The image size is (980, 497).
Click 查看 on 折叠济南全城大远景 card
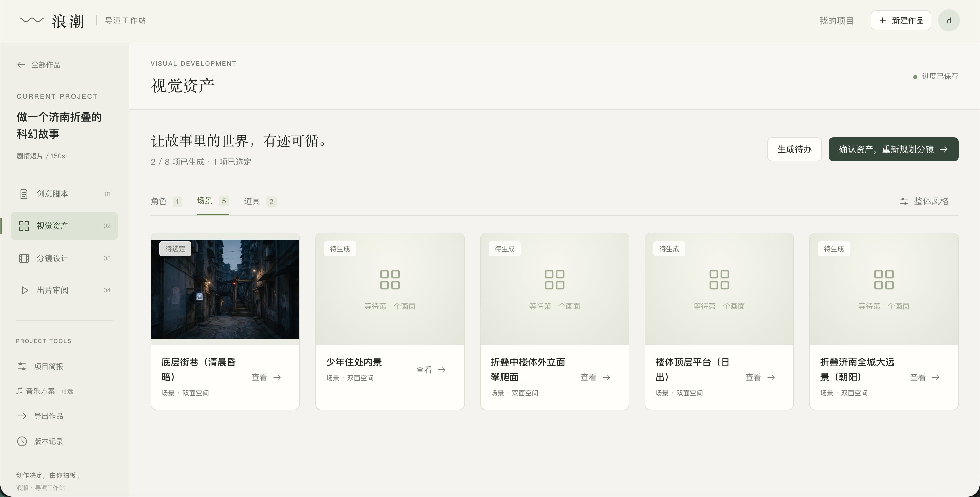pos(925,377)
